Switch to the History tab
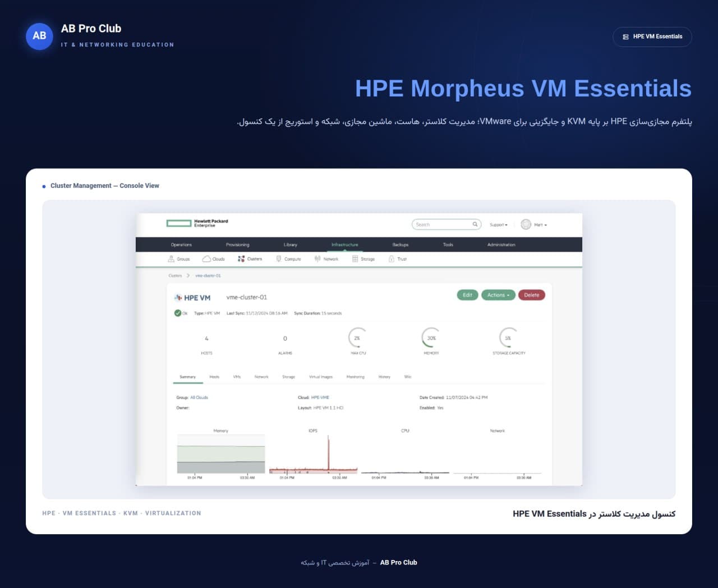Screen dimensions: 718x588 384,377
